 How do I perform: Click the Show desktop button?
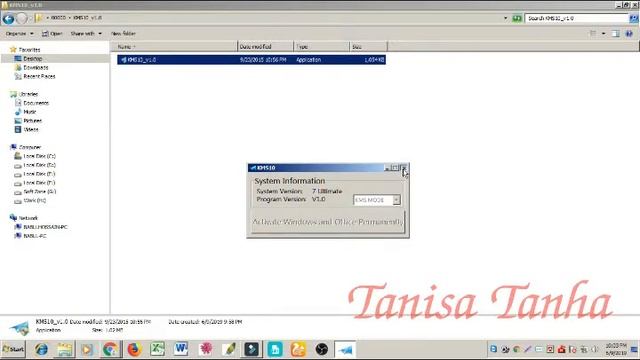(635, 349)
